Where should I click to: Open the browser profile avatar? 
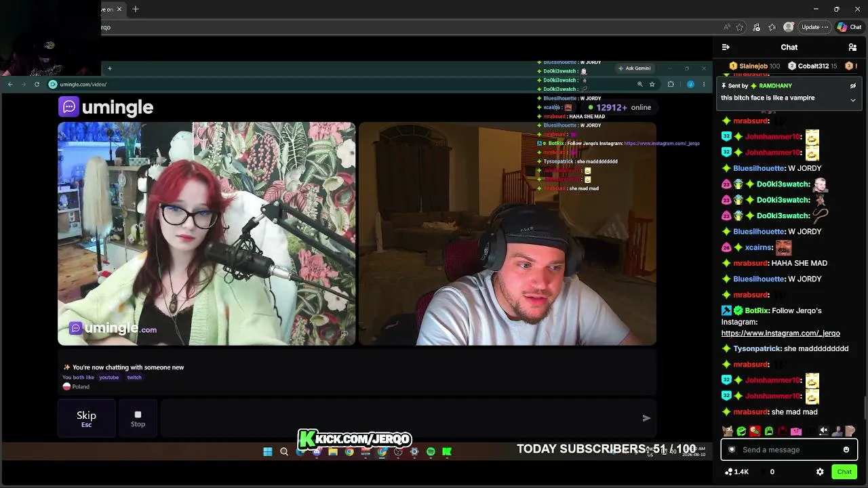point(788,27)
